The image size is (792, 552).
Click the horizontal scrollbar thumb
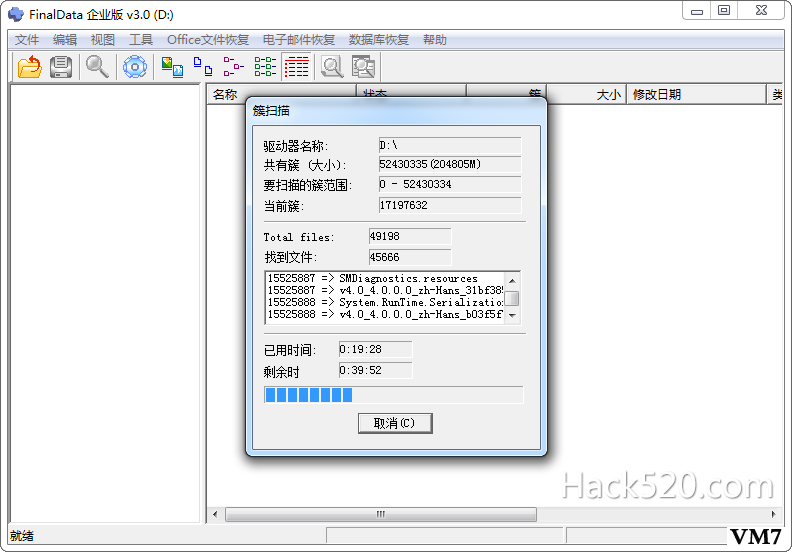pyautogui.click(x=381, y=515)
